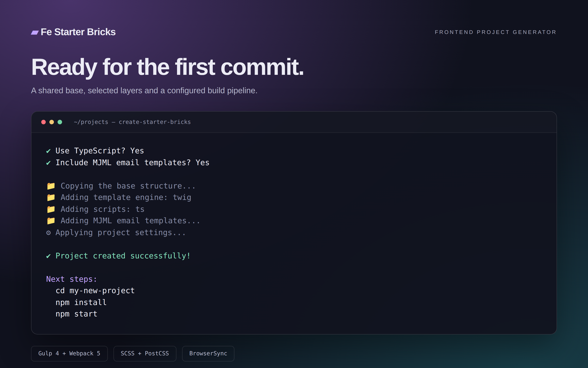588x368 pixels.
Task: Click gear icon beside Applying project settings
Action: point(48,233)
